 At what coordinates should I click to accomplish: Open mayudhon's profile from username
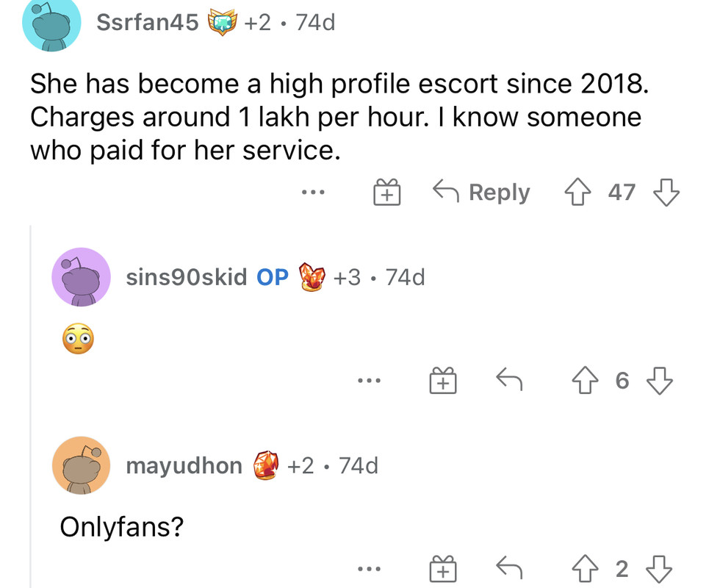coord(184,465)
